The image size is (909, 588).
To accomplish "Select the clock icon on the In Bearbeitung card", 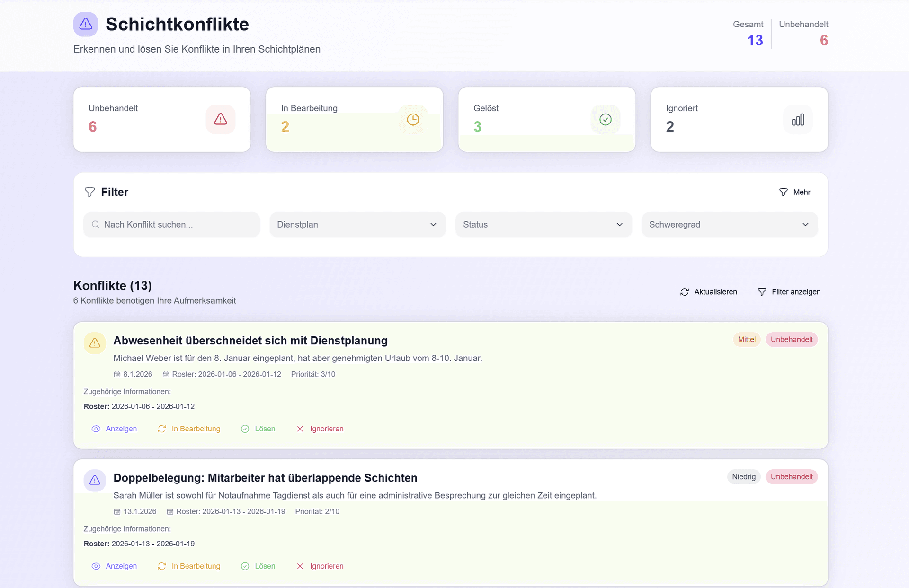I will (x=413, y=119).
